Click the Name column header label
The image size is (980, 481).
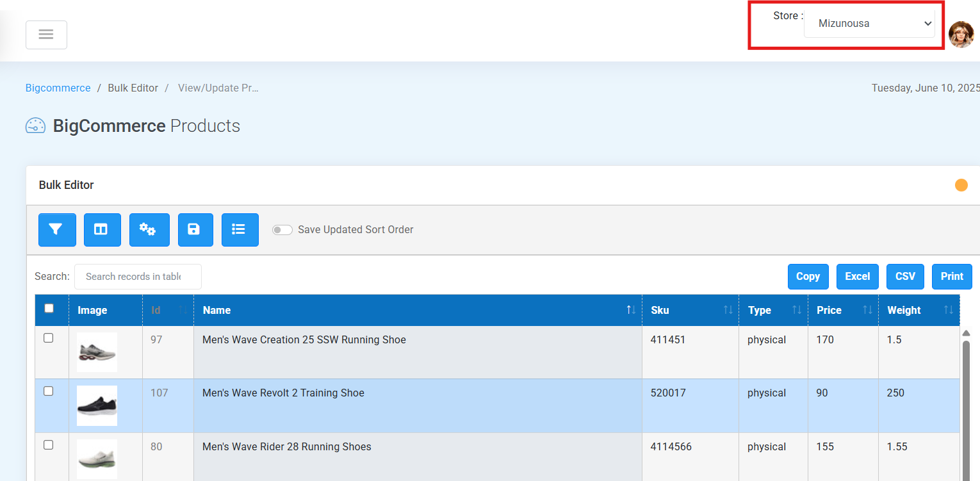tap(216, 311)
